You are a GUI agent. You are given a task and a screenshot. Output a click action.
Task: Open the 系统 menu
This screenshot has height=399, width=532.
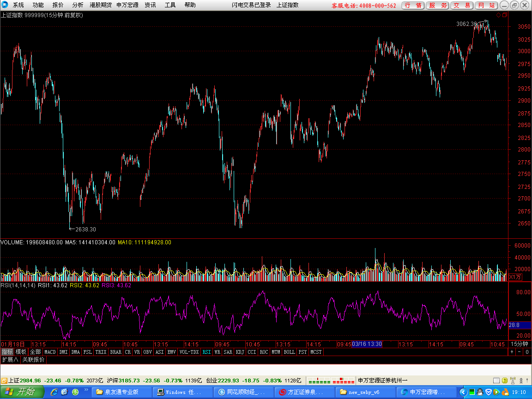coord(18,5)
